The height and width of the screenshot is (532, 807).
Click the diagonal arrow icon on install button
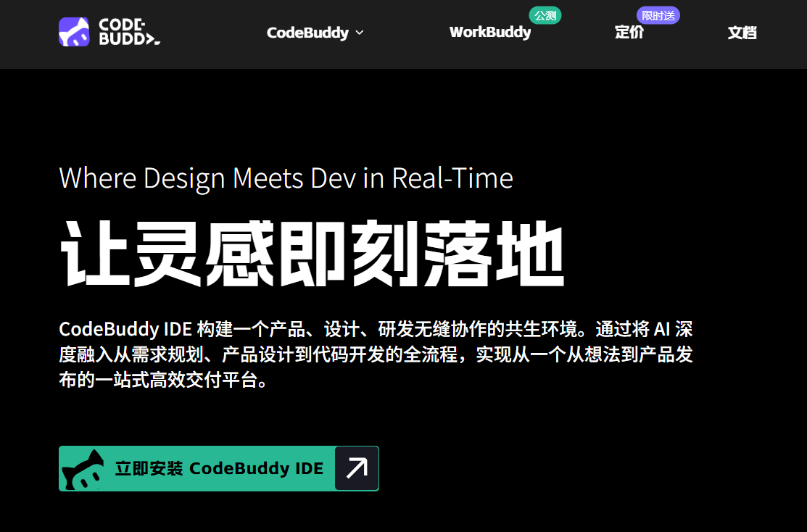point(357,468)
